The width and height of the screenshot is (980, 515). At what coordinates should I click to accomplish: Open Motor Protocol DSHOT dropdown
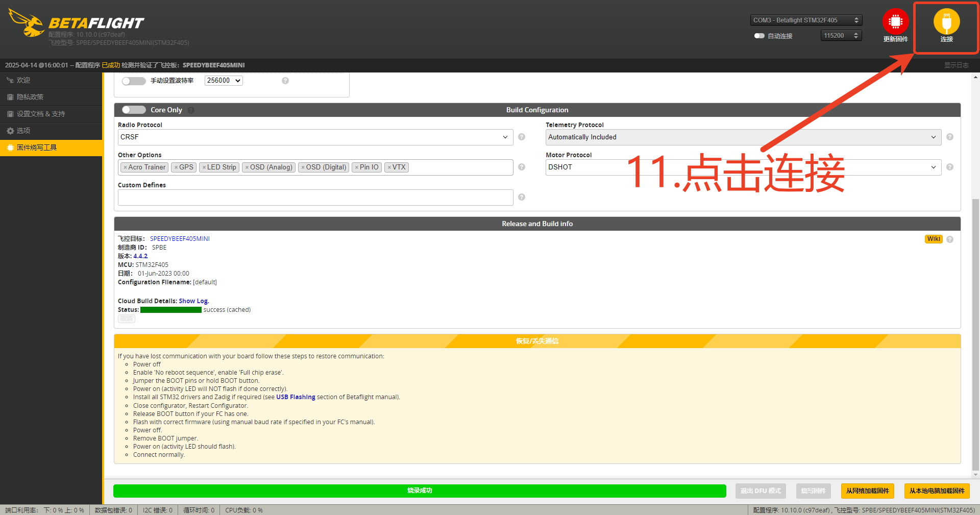(x=744, y=167)
